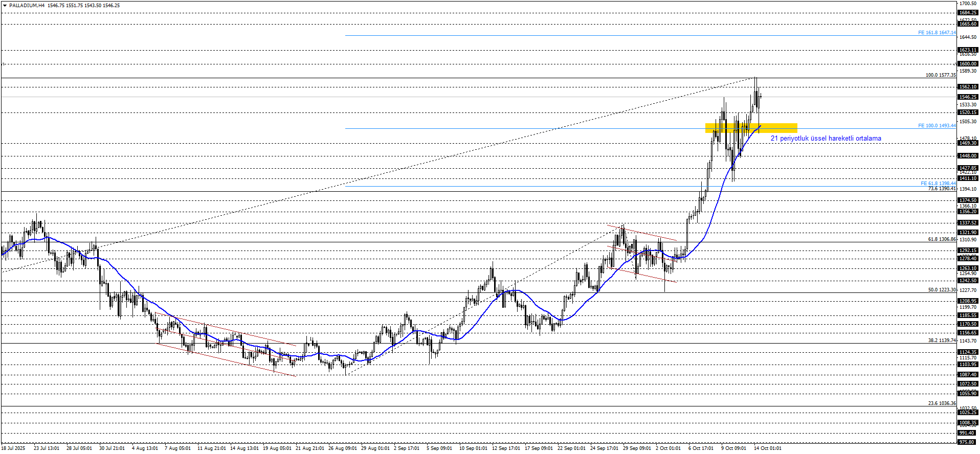Pick the 38.2 1139.74 Fibonacci label
The image size is (980, 454).
(941, 340)
